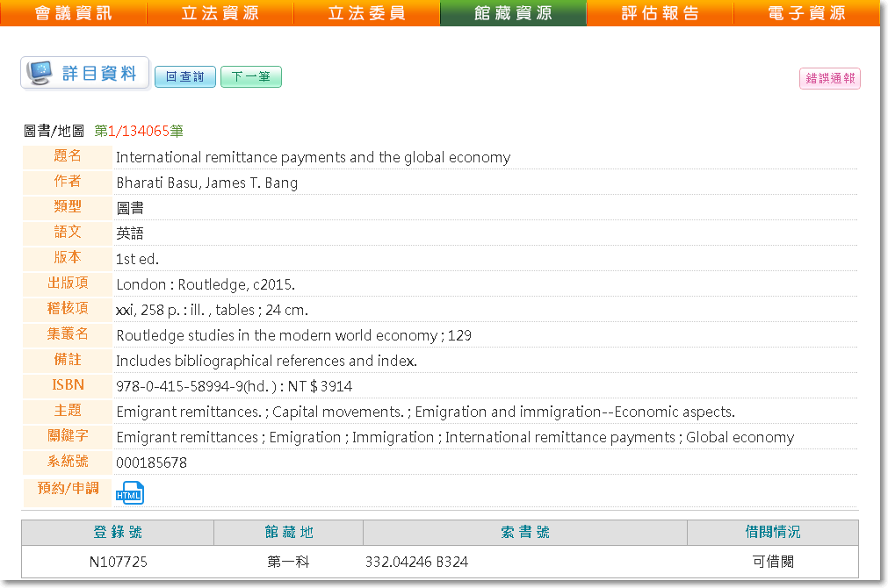Go to the 評估報告 tab
888x588 pixels.
click(x=660, y=13)
